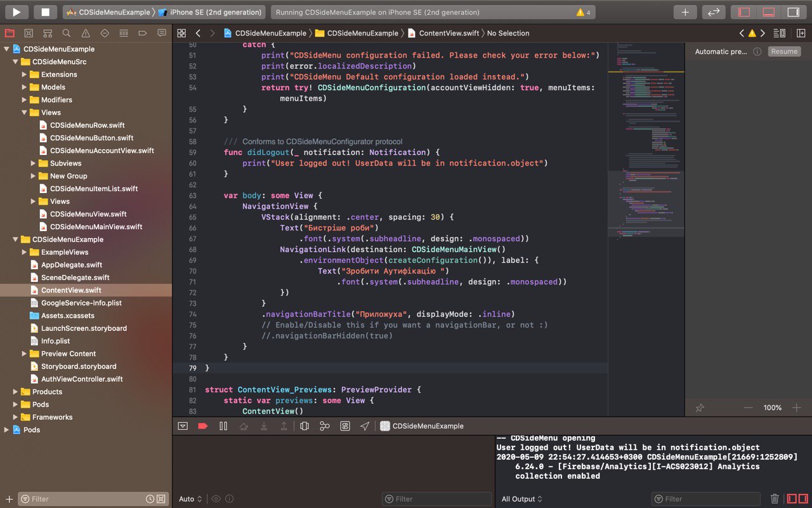Image resolution: width=812 pixels, height=508 pixels.
Task: Click the code minimap
Action: (646, 229)
